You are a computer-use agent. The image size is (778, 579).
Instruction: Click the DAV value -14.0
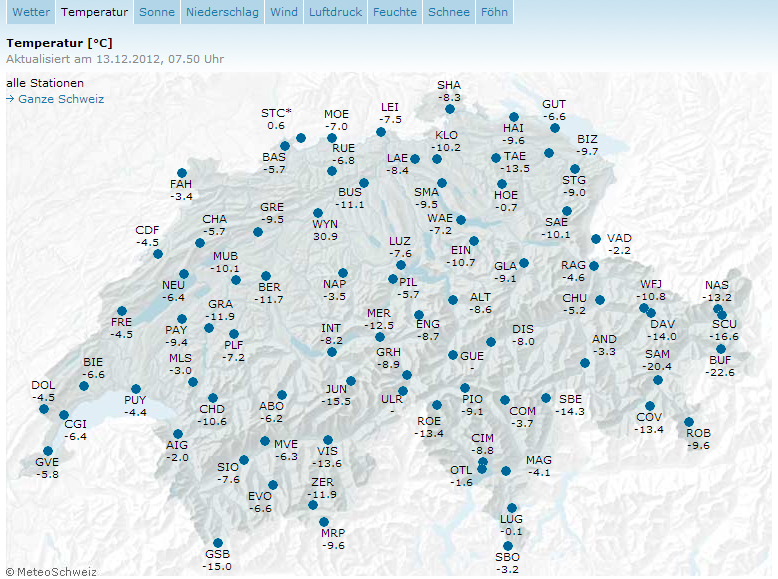click(x=661, y=337)
